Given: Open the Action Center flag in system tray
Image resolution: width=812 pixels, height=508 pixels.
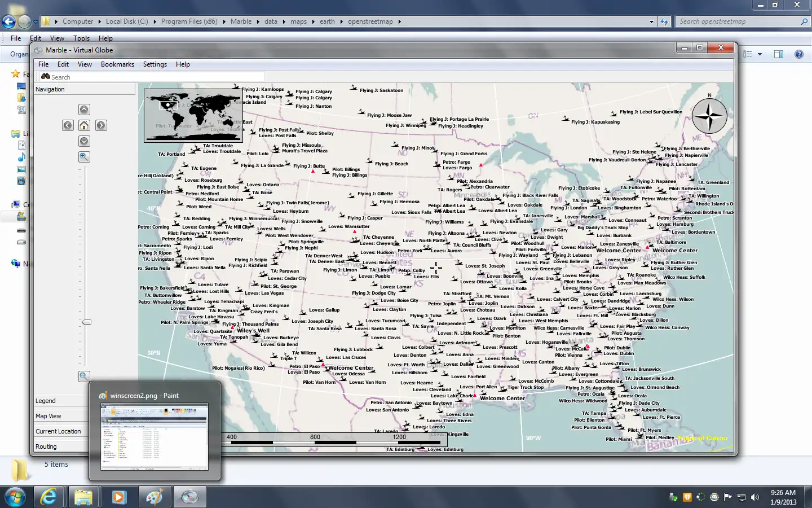Looking at the screenshot, I should tap(727, 497).
